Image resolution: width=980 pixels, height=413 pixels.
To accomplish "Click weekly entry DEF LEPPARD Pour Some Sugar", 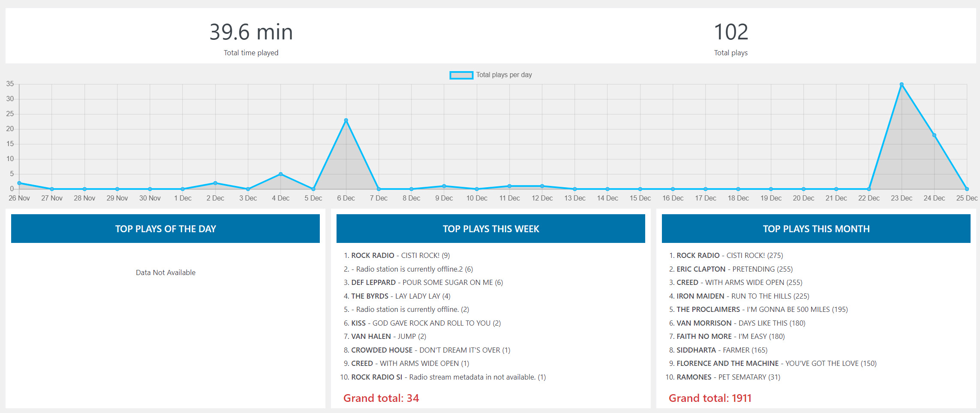I will [x=427, y=282].
